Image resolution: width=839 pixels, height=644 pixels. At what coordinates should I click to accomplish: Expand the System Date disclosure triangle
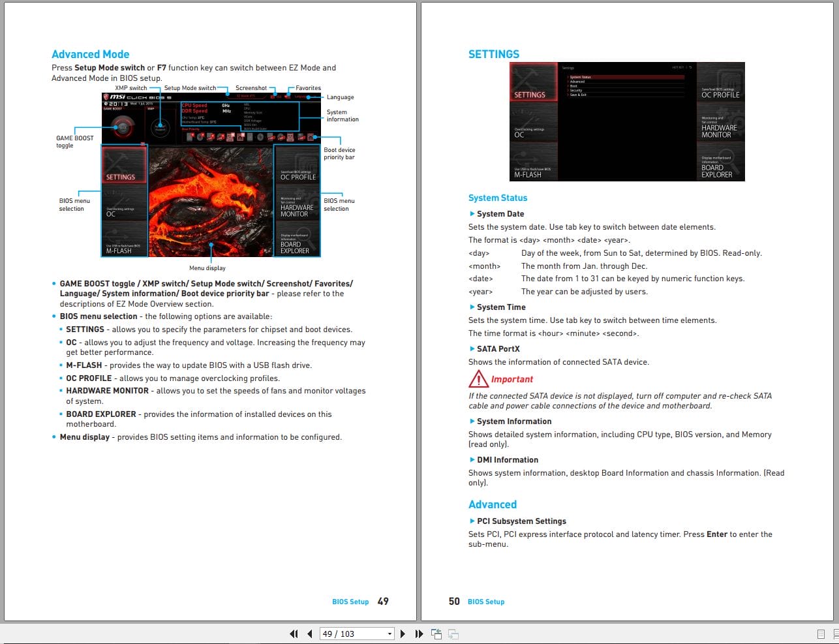click(x=472, y=213)
